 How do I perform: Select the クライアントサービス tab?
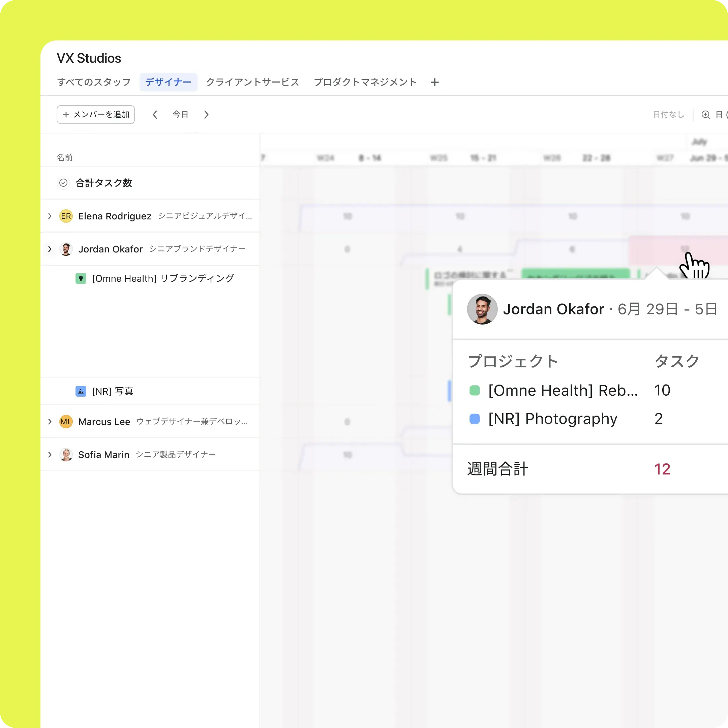tap(252, 82)
